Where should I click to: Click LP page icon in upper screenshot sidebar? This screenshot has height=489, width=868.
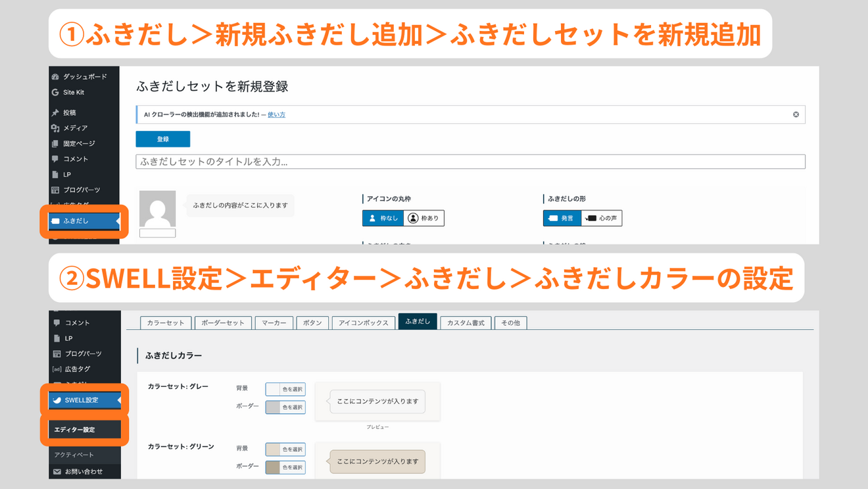pyautogui.click(x=55, y=174)
